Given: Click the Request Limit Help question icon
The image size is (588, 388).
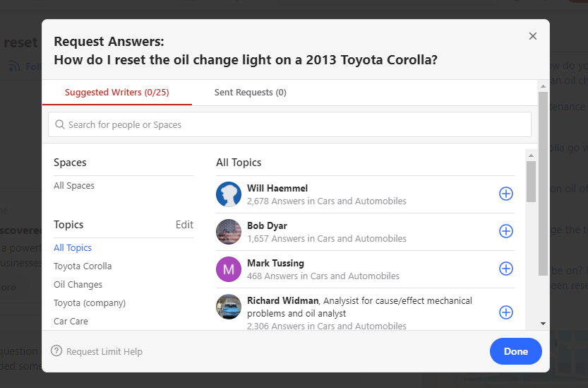Looking at the screenshot, I should pos(56,351).
